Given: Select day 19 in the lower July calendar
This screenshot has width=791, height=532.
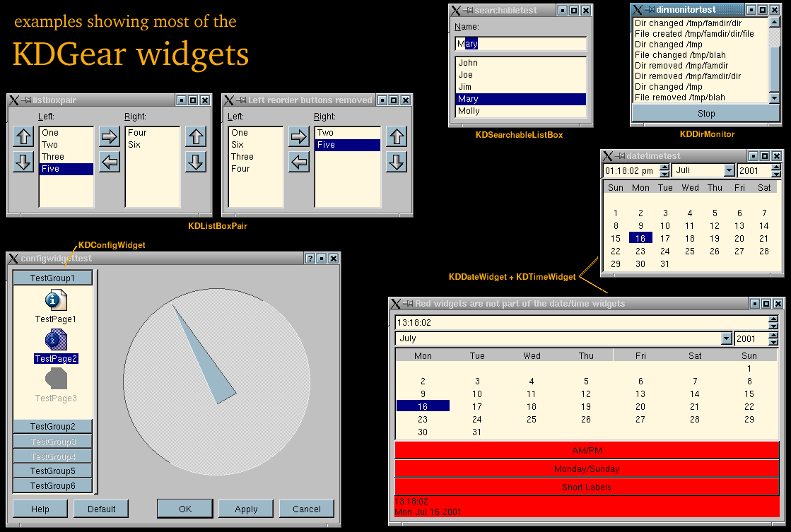Looking at the screenshot, I should click(586, 406).
